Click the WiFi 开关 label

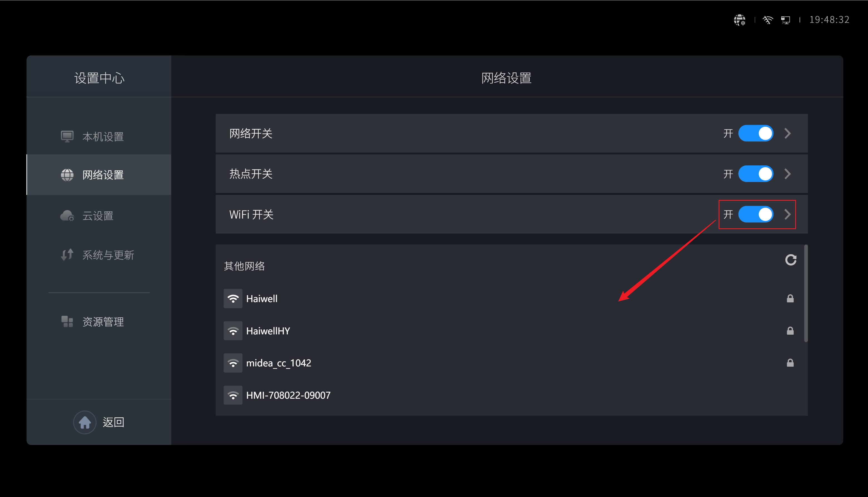tap(251, 215)
